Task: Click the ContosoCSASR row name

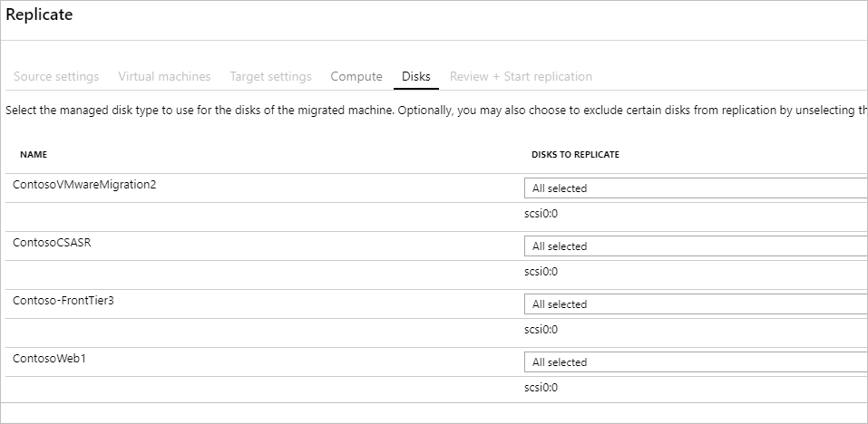Action: point(52,243)
